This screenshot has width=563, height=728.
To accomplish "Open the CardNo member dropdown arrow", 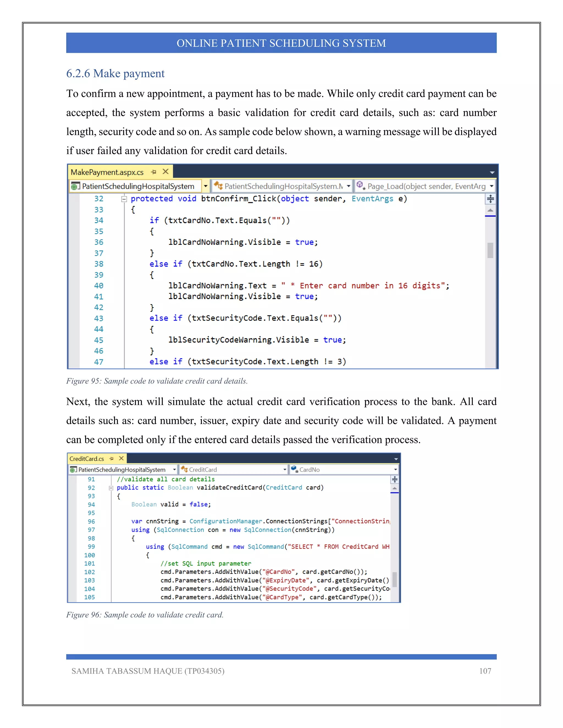I will point(396,469).
